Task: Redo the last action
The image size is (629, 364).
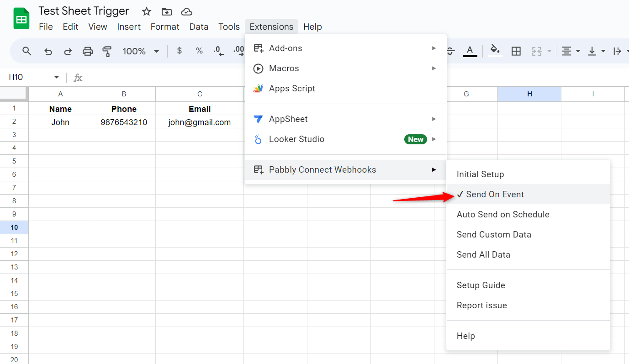Action: (x=68, y=51)
